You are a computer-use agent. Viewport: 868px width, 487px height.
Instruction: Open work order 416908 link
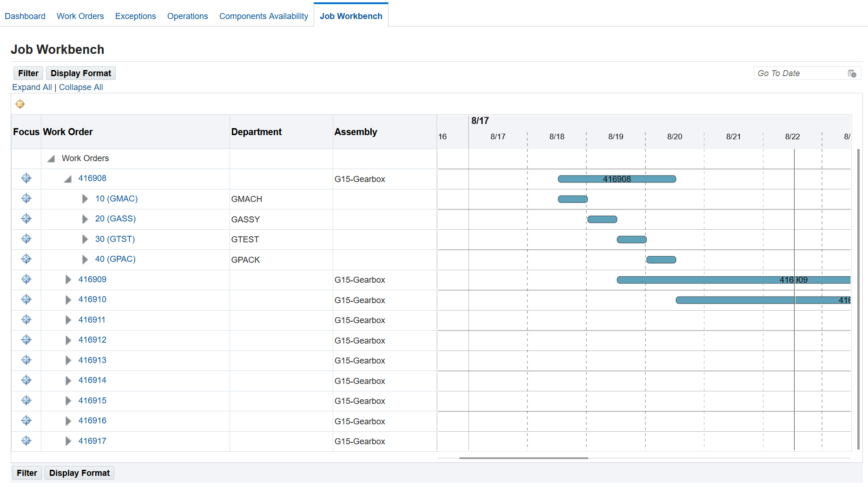pyautogui.click(x=92, y=178)
